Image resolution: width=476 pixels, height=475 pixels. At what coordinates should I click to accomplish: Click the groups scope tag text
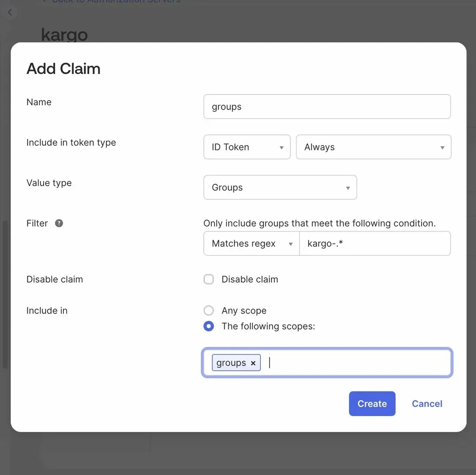[x=231, y=363]
